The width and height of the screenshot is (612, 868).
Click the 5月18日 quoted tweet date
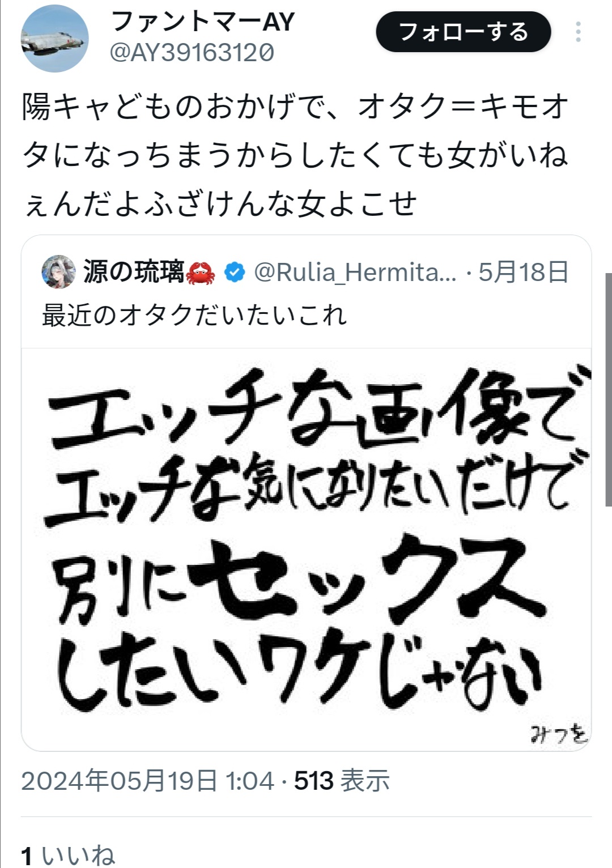(x=523, y=273)
